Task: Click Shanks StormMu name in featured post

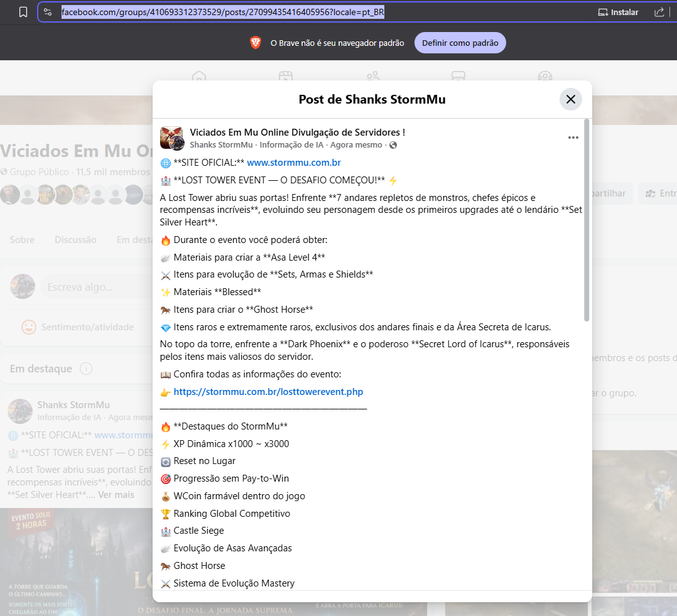Action: pos(73,405)
